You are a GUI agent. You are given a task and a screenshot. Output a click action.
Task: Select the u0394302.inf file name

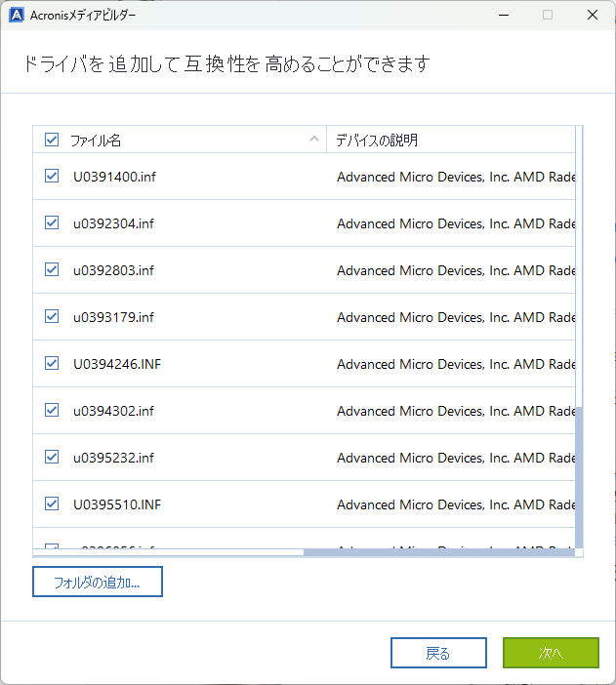click(x=113, y=411)
